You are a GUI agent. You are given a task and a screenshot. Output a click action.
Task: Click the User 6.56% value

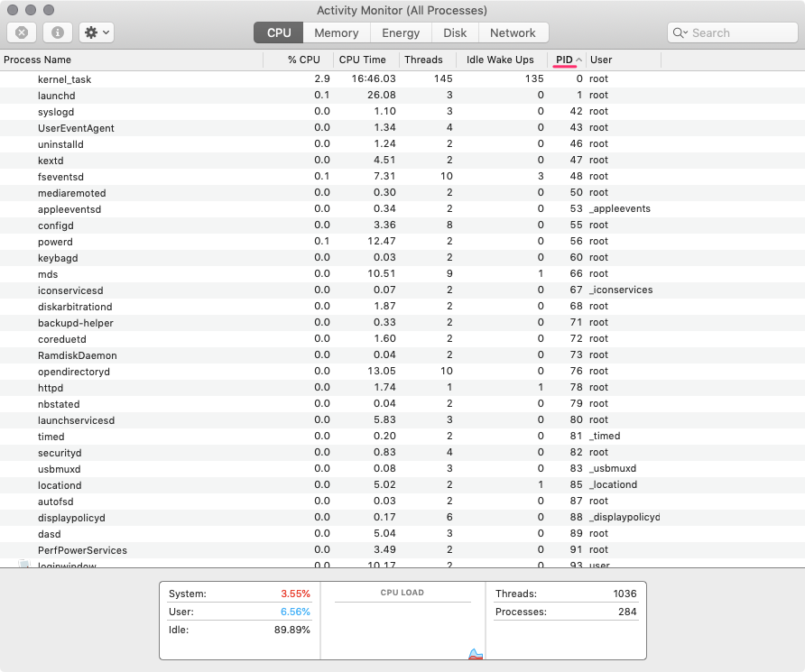295,612
